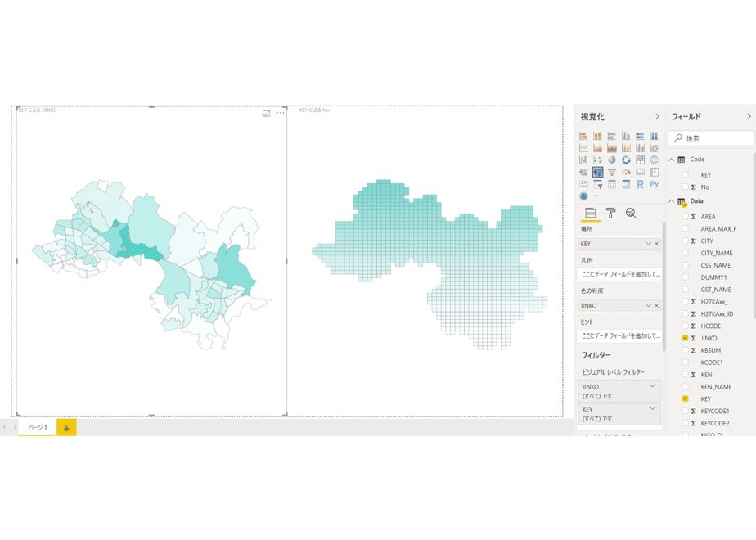
Task: Select the line and stacked column chart visual
Action: tap(626, 147)
